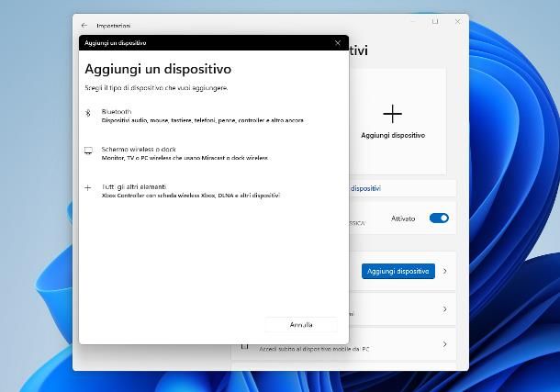This screenshot has width=560, height=392.
Task: Maximize the Impostazioni window
Action: point(435,22)
